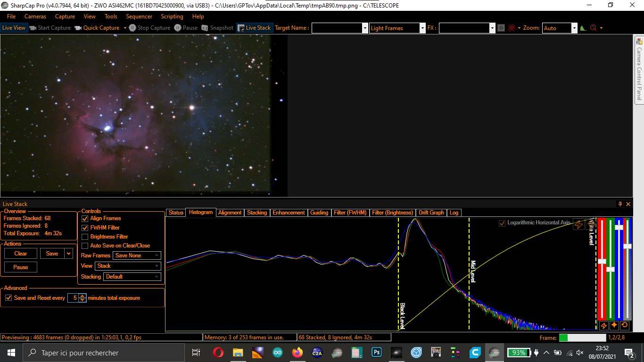
Task: Click the green channel slider handle
Action: pyautogui.click(x=611, y=269)
